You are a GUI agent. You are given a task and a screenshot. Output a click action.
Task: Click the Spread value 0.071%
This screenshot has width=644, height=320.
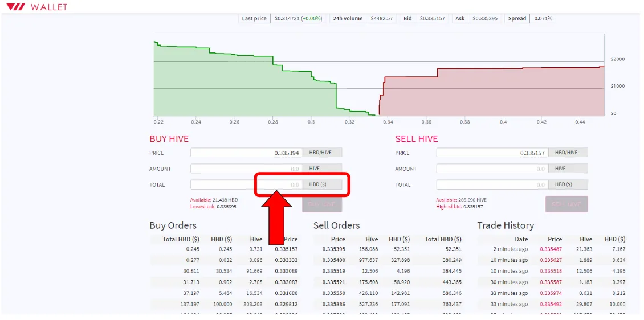543,18
